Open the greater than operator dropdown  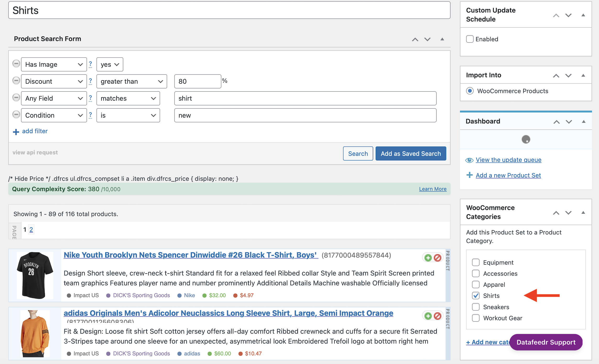click(x=132, y=81)
